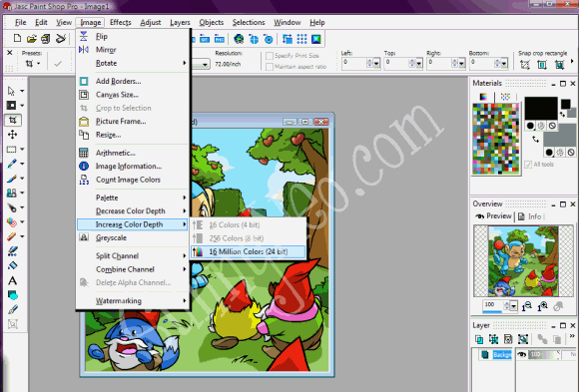The image size is (579, 392).
Task: Click the toolbar globe web browser icon
Action: [x=239, y=39]
